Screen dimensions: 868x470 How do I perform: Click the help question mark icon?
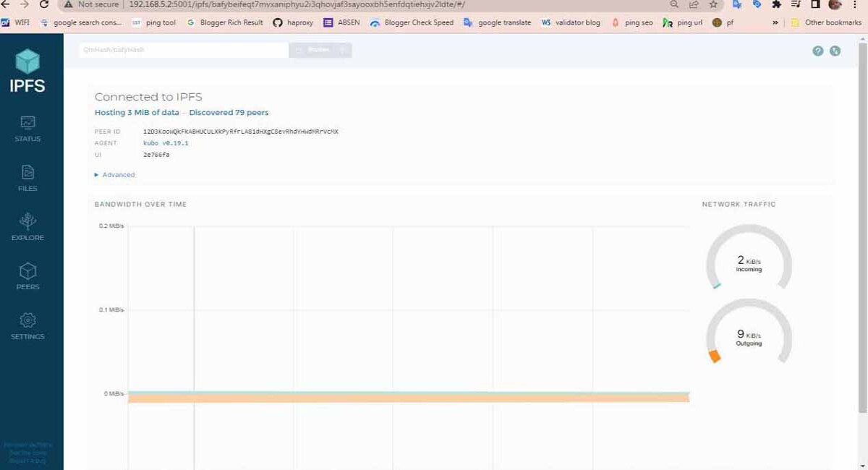coord(818,51)
